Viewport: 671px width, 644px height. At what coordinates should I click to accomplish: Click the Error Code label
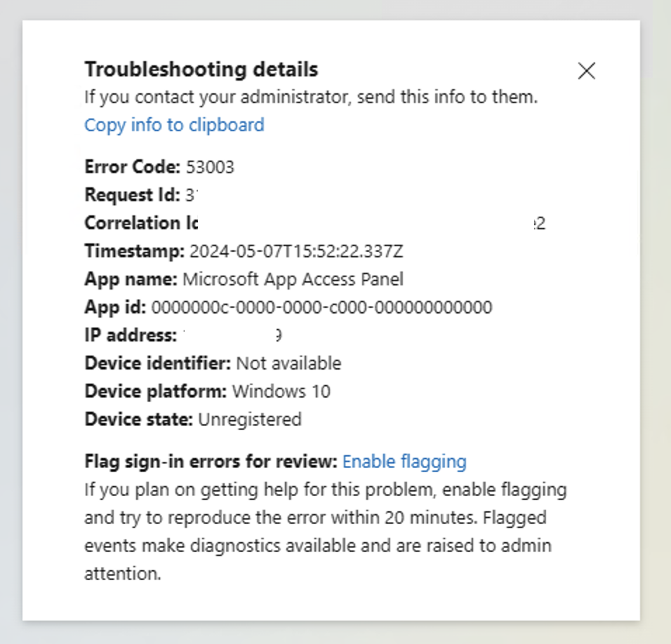point(132,167)
